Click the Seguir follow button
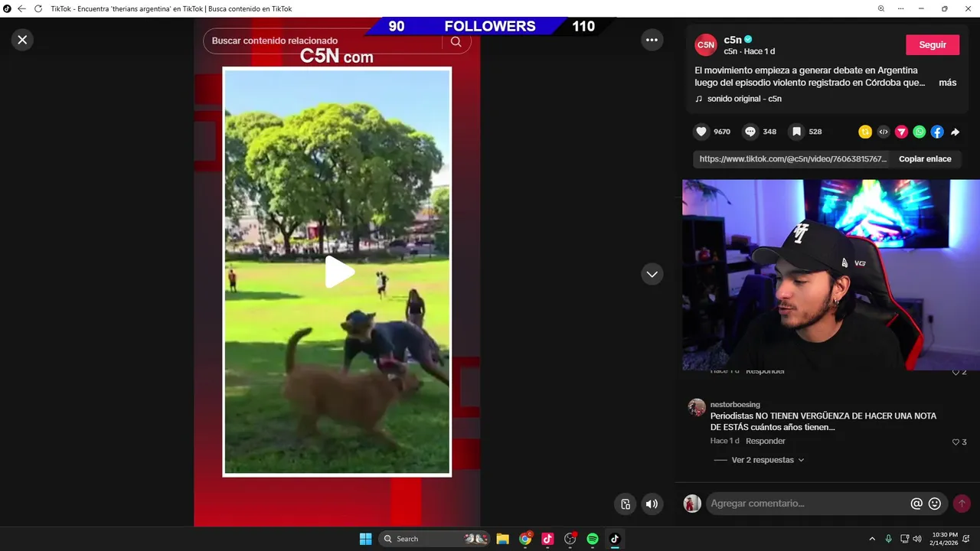 click(x=932, y=44)
